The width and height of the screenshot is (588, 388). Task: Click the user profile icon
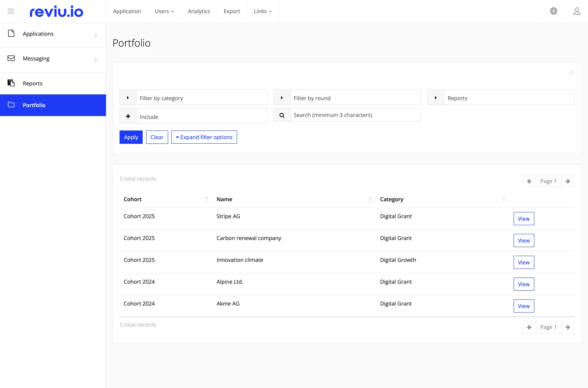577,11
